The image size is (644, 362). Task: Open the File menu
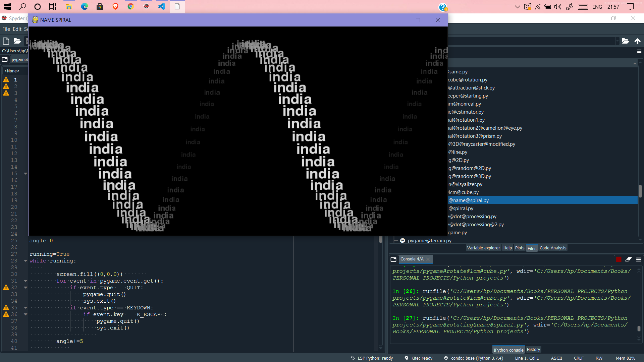[x=6, y=29]
